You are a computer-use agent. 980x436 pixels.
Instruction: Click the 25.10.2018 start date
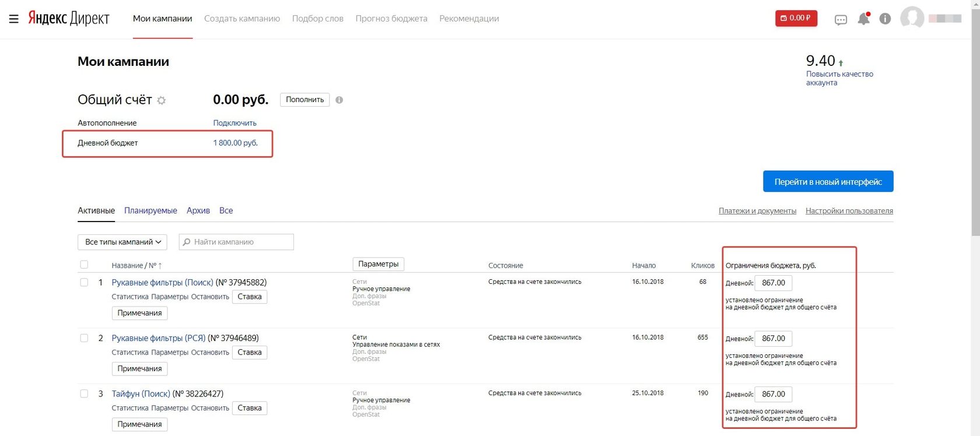coord(647,393)
